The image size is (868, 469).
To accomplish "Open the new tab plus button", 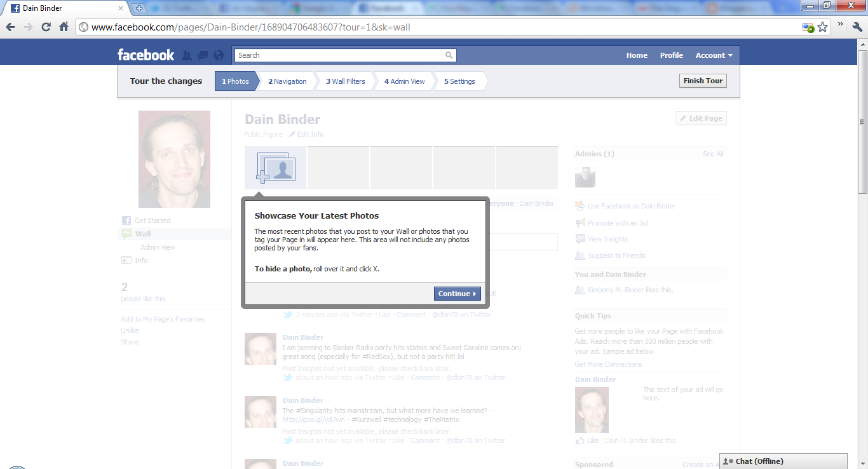I will pyautogui.click(x=139, y=8).
